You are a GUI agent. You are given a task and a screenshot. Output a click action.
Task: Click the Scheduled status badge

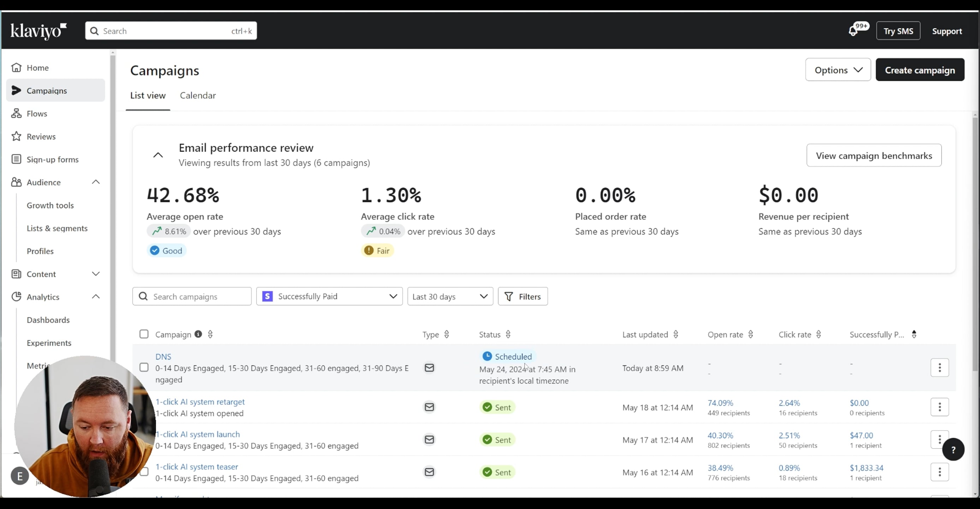click(508, 356)
